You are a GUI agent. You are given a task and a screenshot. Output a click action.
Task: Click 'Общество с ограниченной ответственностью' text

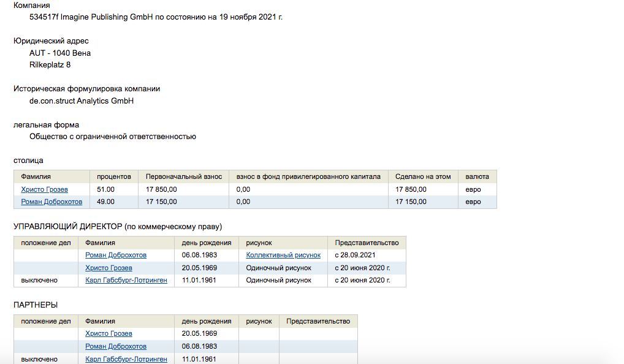pos(113,137)
